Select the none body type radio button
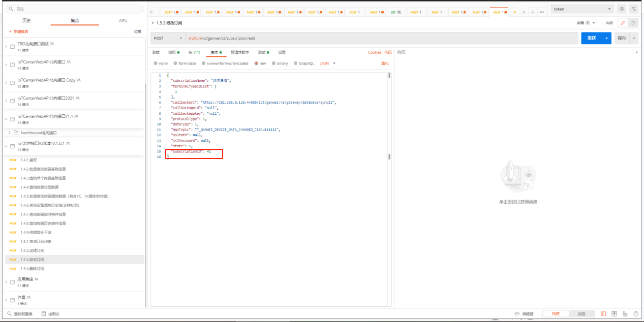 pos(156,63)
